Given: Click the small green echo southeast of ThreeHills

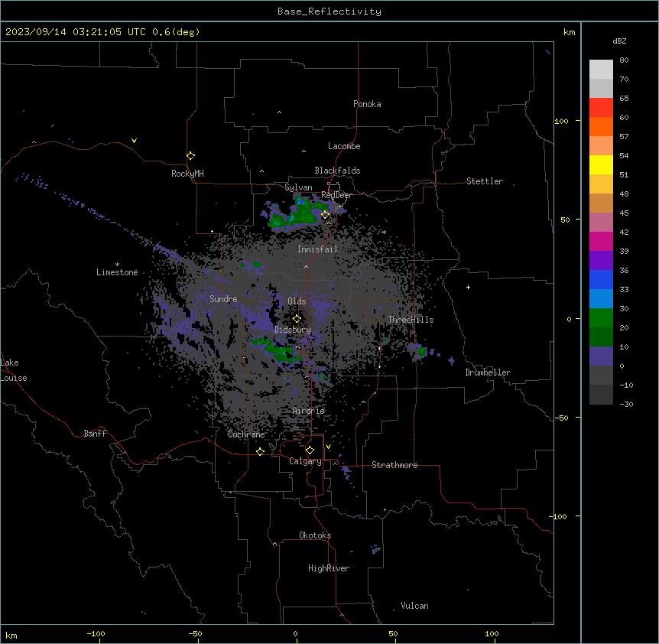Looking at the screenshot, I should click(421, 351).
